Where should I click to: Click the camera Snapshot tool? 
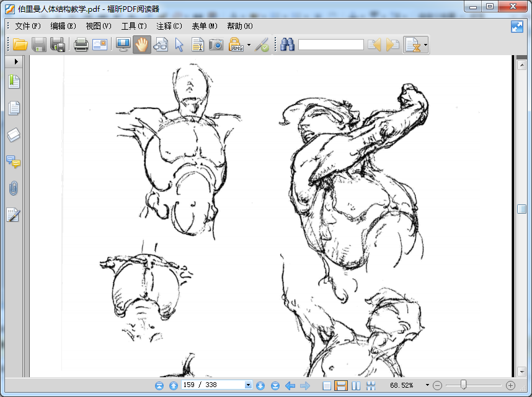click(x=216, y=45)
